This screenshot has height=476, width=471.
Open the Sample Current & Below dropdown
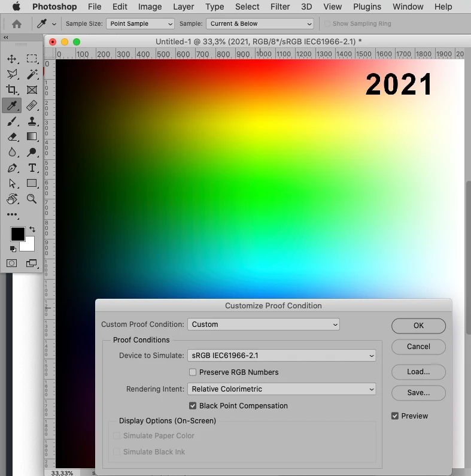pos(260,24)
